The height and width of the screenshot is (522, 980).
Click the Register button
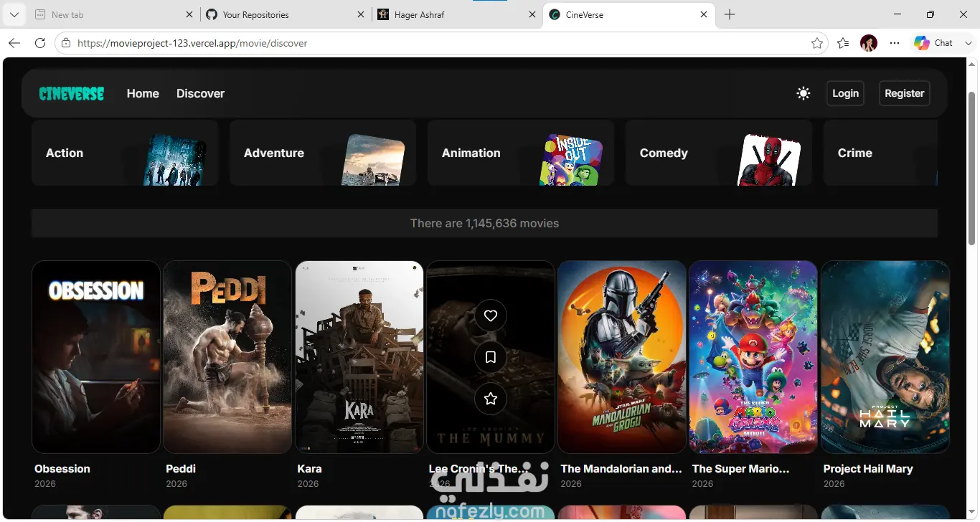point(905,93)
